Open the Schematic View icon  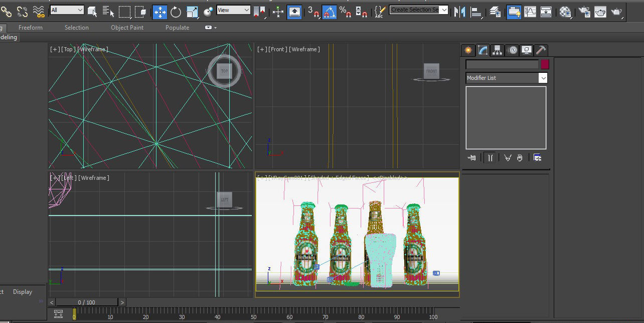click(546, 12)
